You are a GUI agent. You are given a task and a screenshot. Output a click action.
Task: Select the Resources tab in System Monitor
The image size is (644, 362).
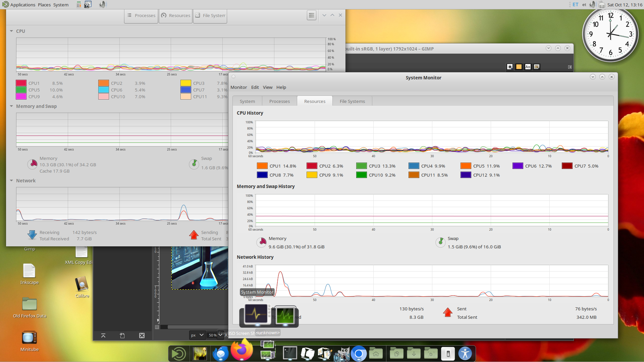point(315,101)
